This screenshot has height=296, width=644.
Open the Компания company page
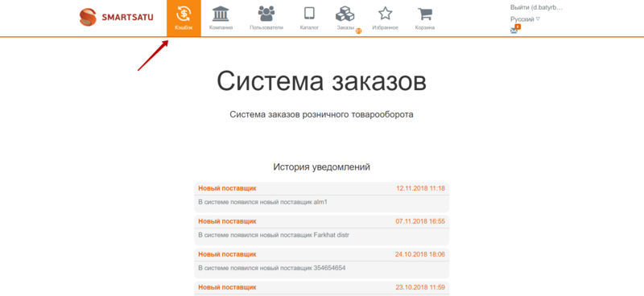(221, 18)
